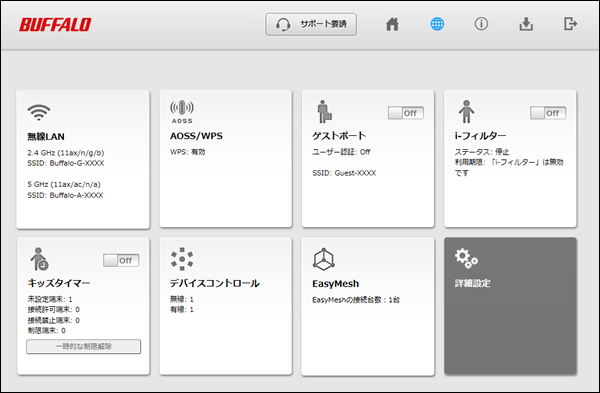Click the SSID: Buffalo-G-XXXX text
The image size is (600, 393).
tap(65, 163)
